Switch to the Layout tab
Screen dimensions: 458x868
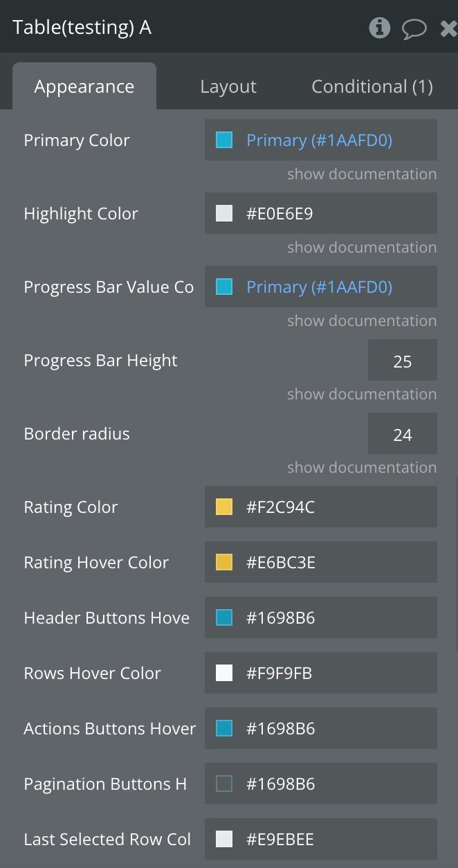click(x=228, y=87)
